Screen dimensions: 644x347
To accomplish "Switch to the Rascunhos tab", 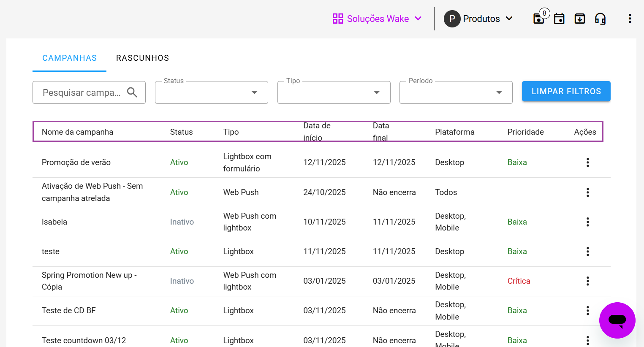I will point(142,58).
